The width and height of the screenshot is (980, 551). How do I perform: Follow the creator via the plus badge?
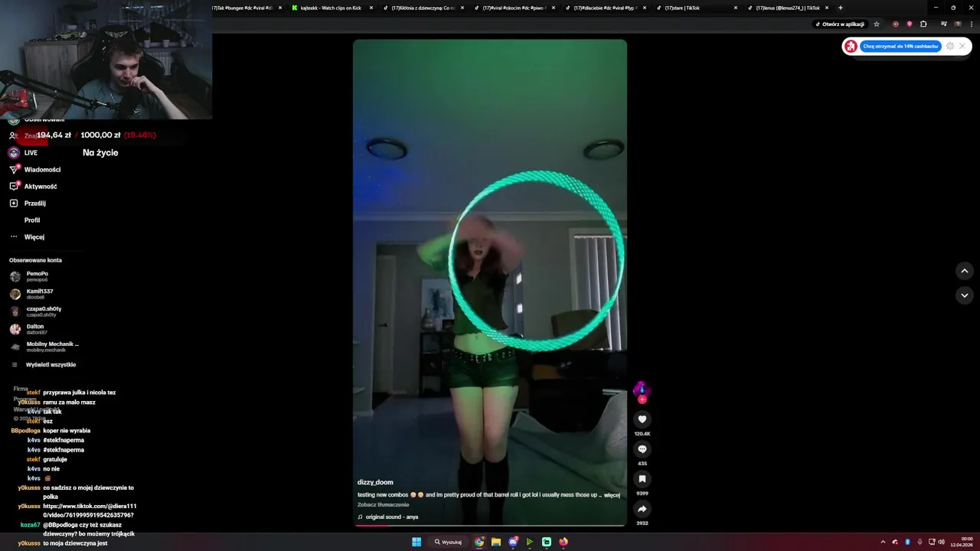[x=642, y=399]
